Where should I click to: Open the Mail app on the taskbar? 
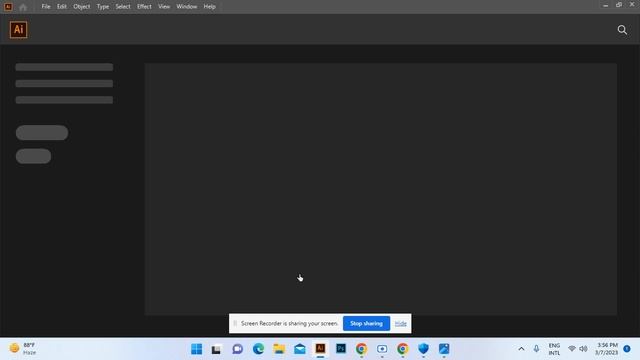pyautogui.click(x=300, y=349)
